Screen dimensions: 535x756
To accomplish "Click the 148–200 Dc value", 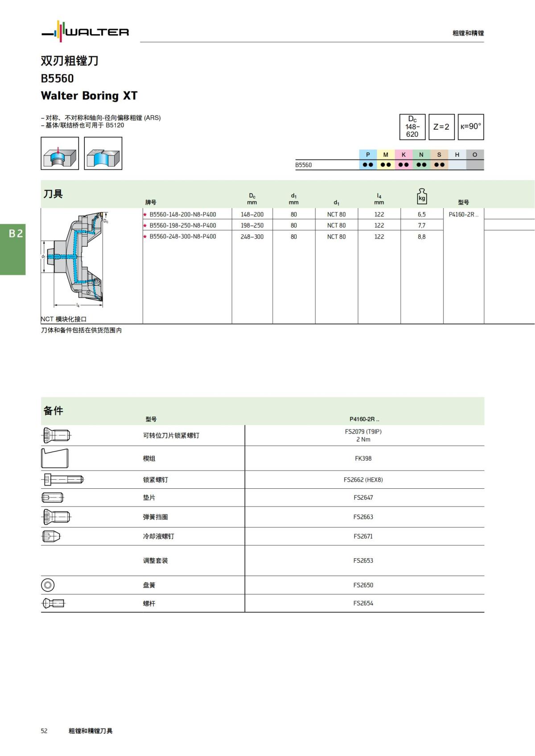I will click(252, 214).
